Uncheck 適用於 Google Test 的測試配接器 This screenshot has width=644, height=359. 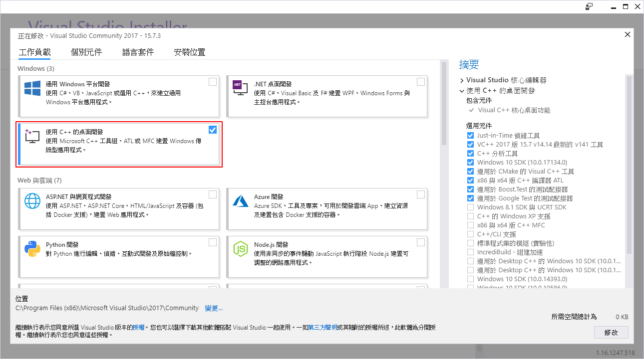pos(470,198)
